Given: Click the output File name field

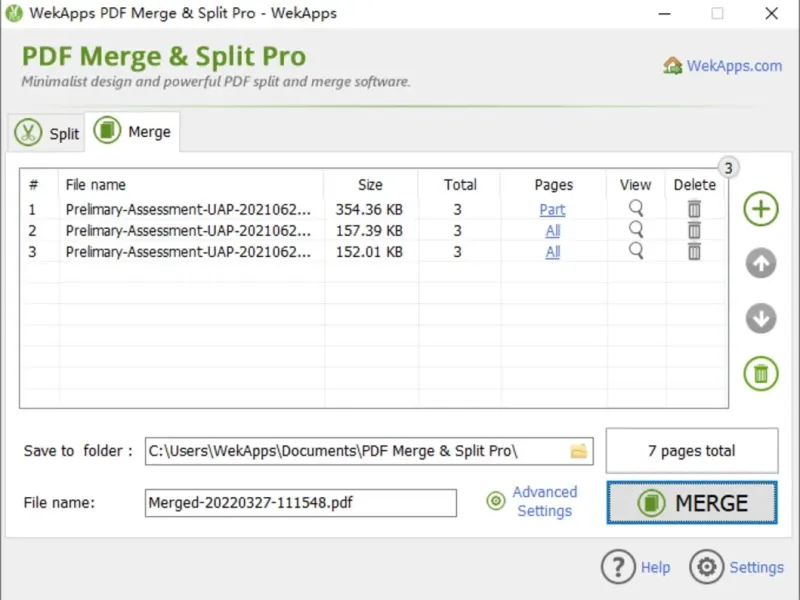Looking at the screenshot, I should click(x=301, y=503).
